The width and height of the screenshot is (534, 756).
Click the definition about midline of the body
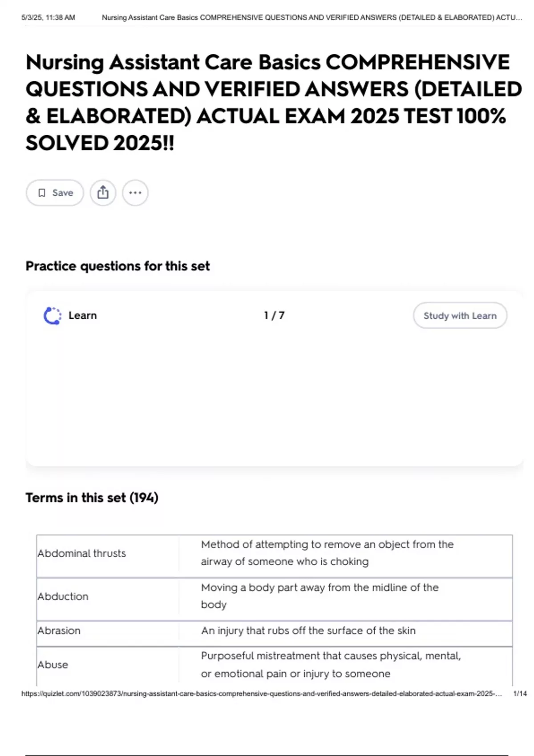coord(320,596)
